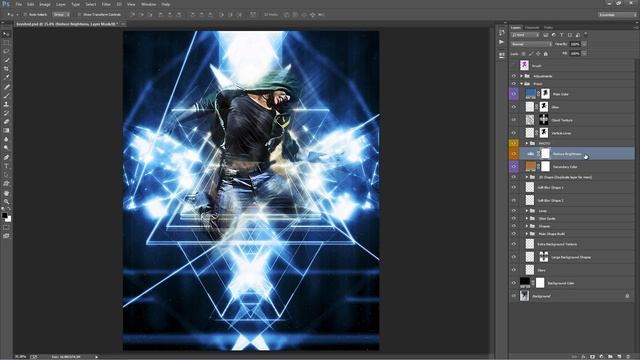Toggle visibility of Main Color layer
The image size is (640, 360).
pos(514,94)
